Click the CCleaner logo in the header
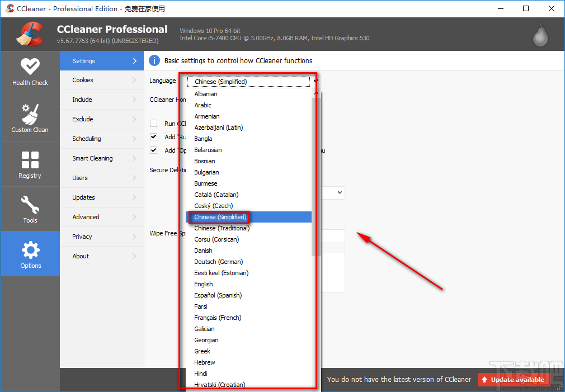The width and height of the screenshot is (565, 392). point(30,34)
